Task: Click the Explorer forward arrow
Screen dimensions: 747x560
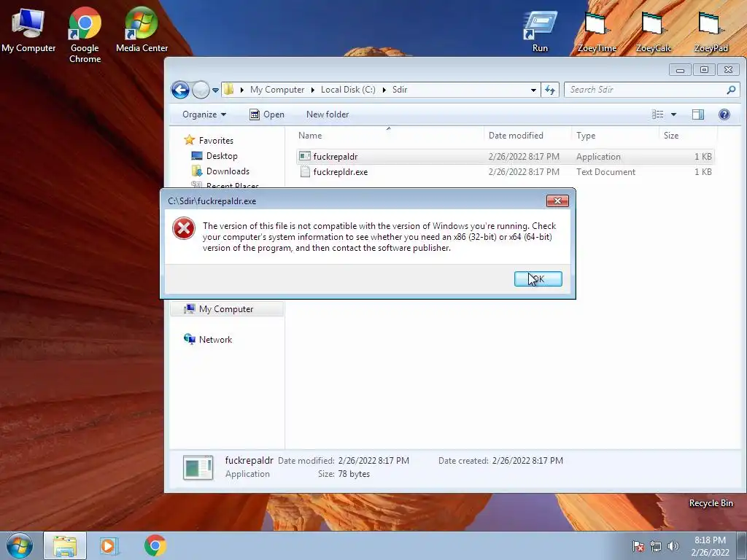Action: click(x=201, y=90)
